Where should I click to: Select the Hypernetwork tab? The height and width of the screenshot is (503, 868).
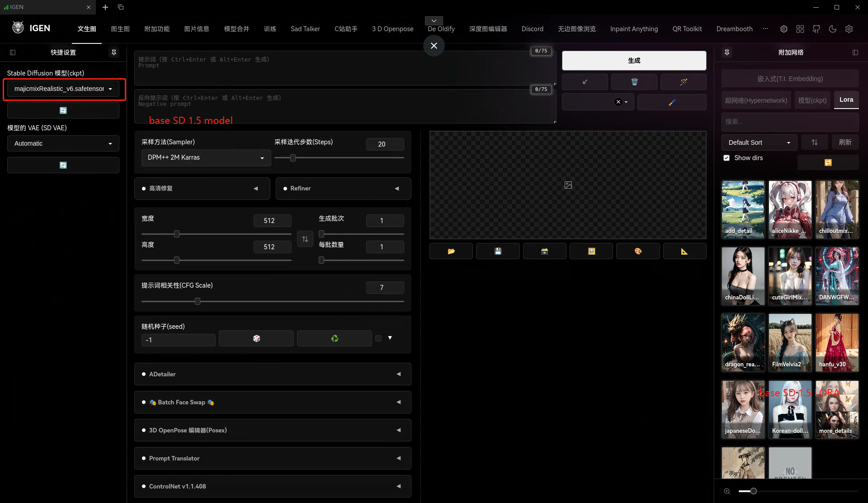click(x=756, y=100)
